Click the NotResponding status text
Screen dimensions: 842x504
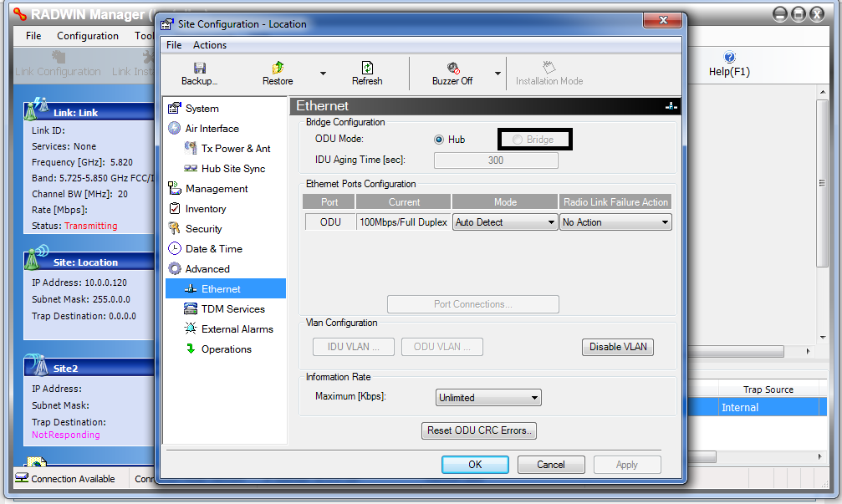coord(65,435)
